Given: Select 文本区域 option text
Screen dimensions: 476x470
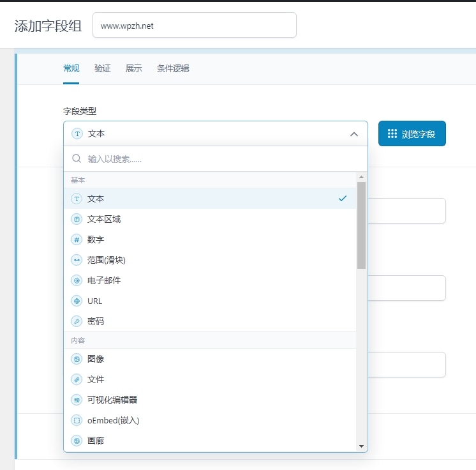Looking at the screenshot, I should [x=104, y=219].
